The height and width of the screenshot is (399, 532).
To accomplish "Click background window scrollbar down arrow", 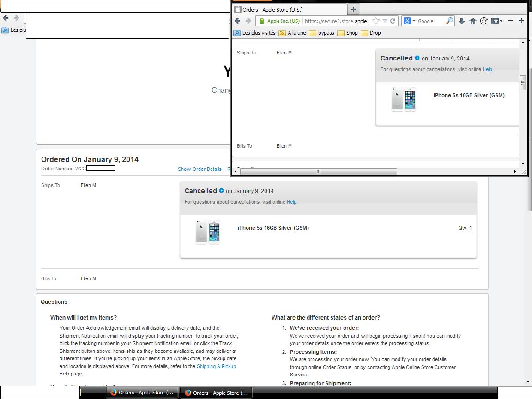I will point(529,382).
